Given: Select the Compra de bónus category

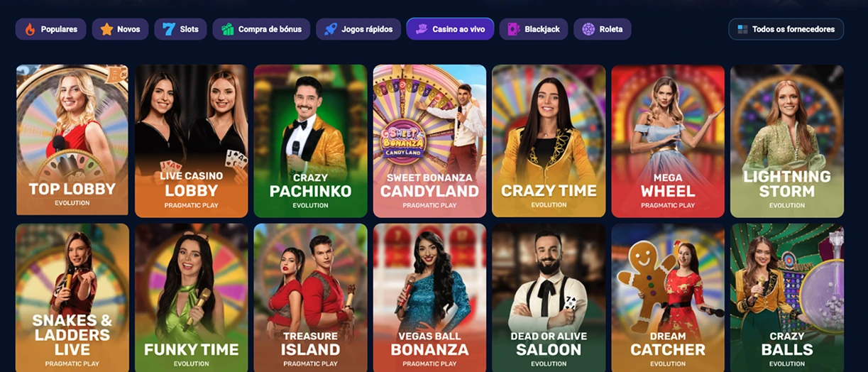Looking at the screenshot, I should 261,29.
